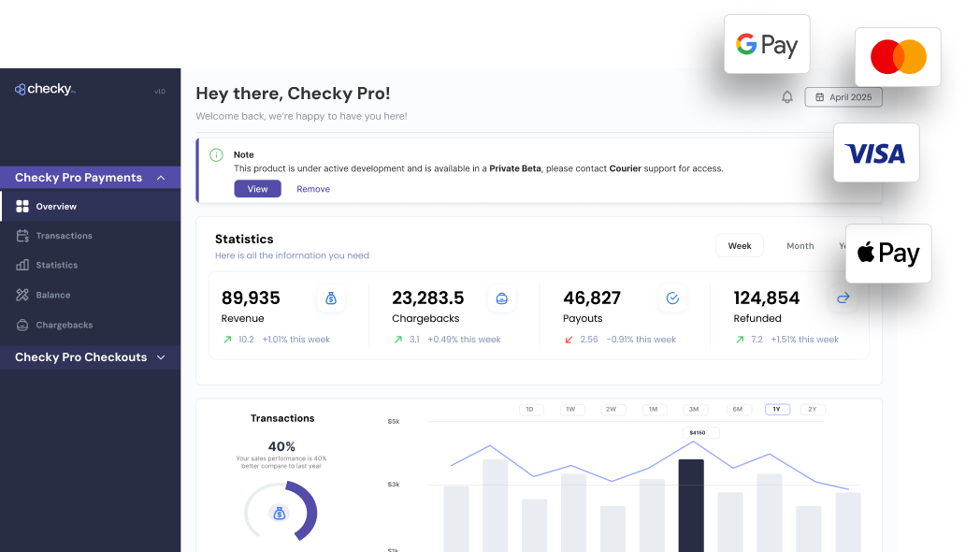
Task: Click the Mastercard logo card
Action: tap(898, 57)
